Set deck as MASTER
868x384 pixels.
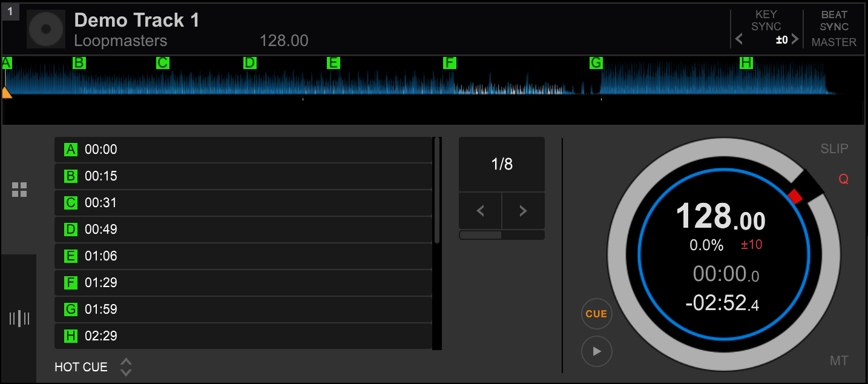coord(834,42)
